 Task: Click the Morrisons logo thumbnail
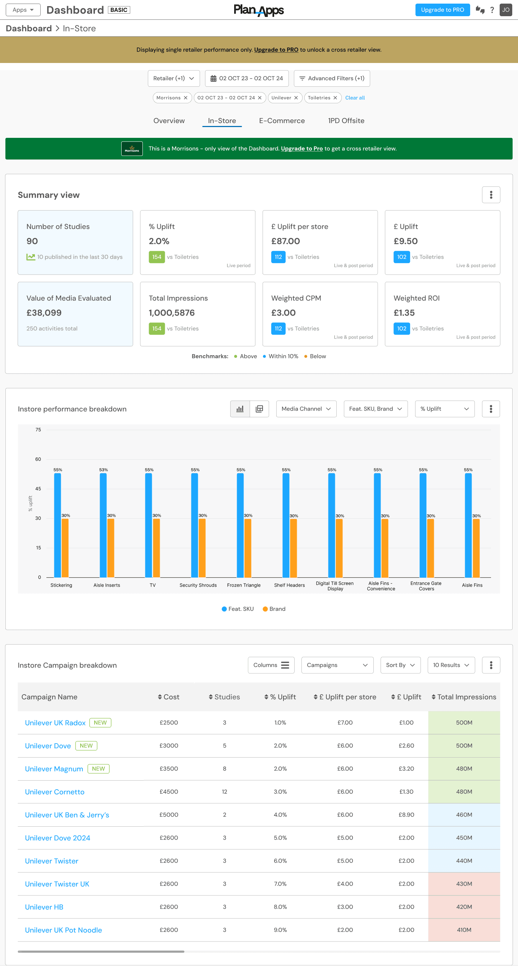click(132, 149)
